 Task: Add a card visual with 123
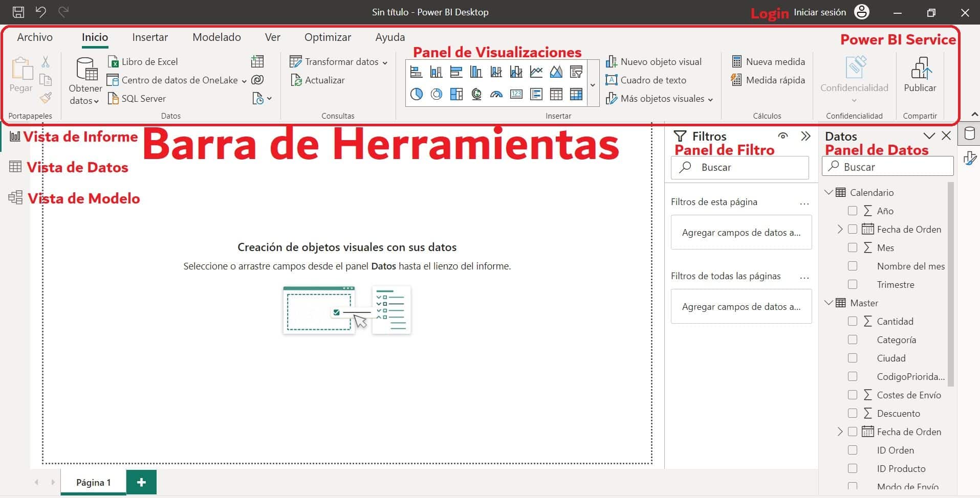click(x=516, y=94)
